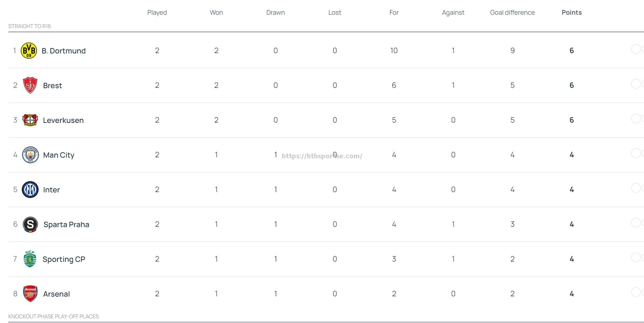Image resolution: width=644 pixels, height=323 pixels.
Task: Click the B. Dortmund club crest
Action: [x=29, y=51]
